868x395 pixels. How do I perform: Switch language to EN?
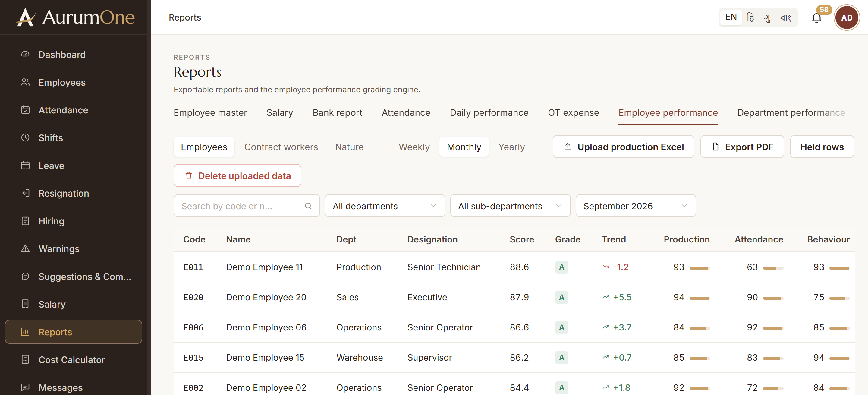(x=731, y=17)
